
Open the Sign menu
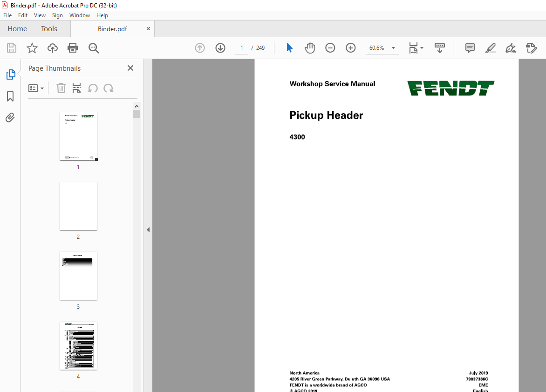(57, 15)
